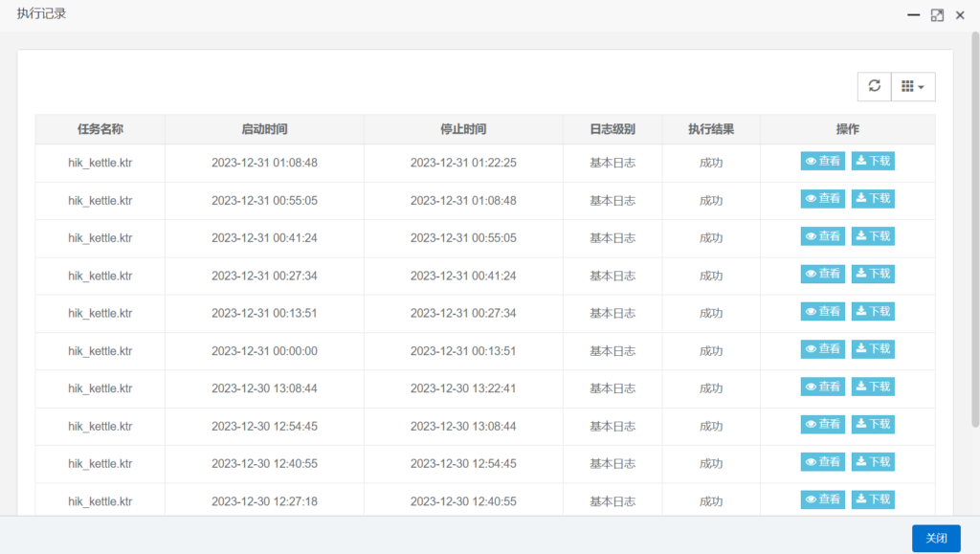View record started 2023-12-31 00:55:05
This screenshot has height=554, width=980.
point(822,198)
